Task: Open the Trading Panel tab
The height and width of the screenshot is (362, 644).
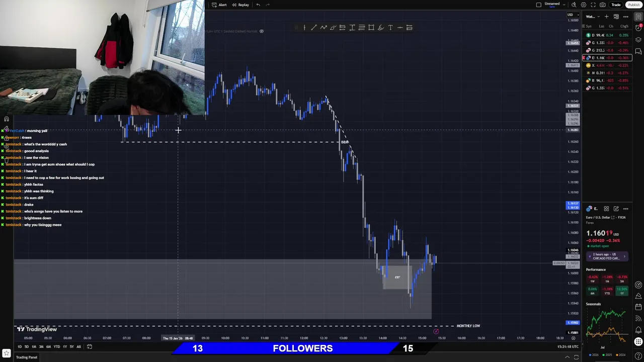Action: click(26, 357)
